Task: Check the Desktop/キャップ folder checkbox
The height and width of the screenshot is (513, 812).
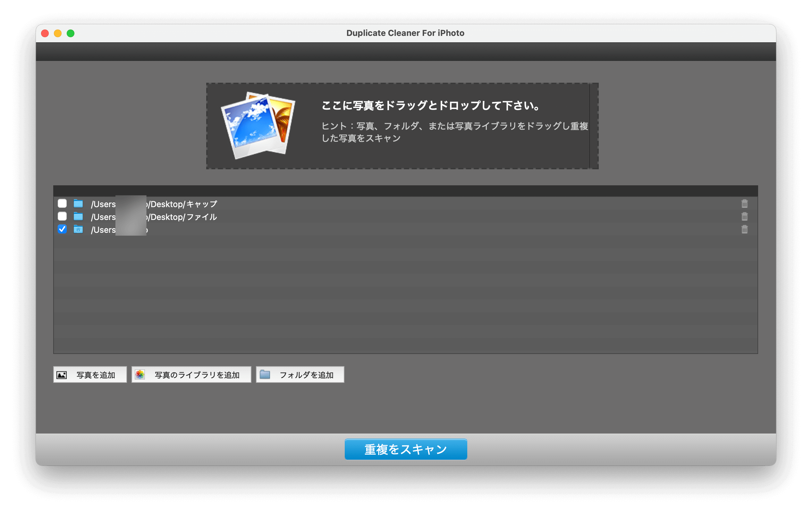Action: [62, 204]
